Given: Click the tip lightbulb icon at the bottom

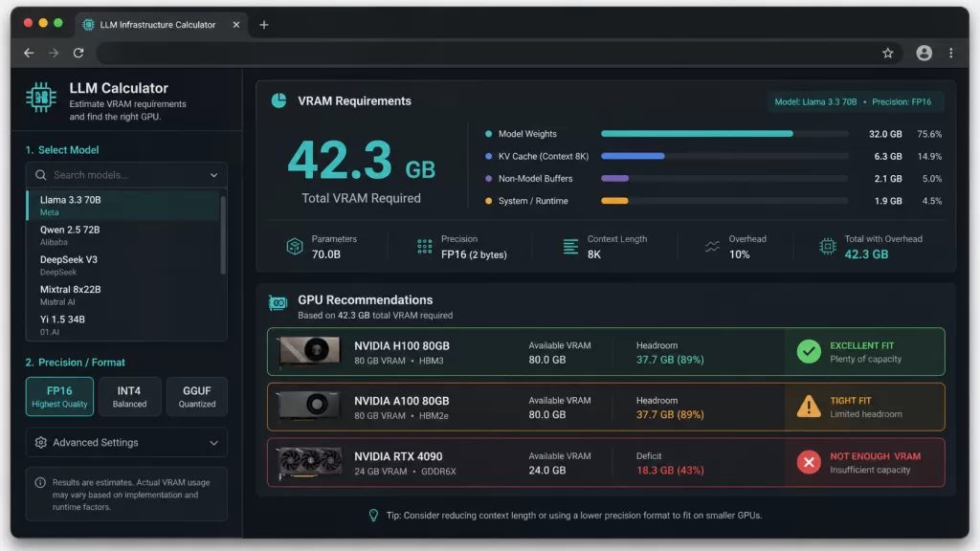Looking at the screenshot, I should [372, 515].
